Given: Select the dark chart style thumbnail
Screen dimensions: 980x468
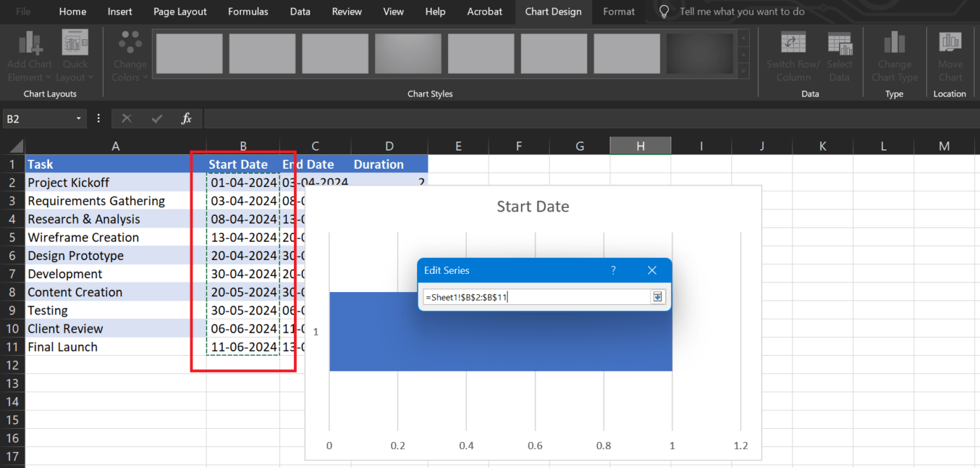Looking at the screenshot, I should [x=699, y=54].
